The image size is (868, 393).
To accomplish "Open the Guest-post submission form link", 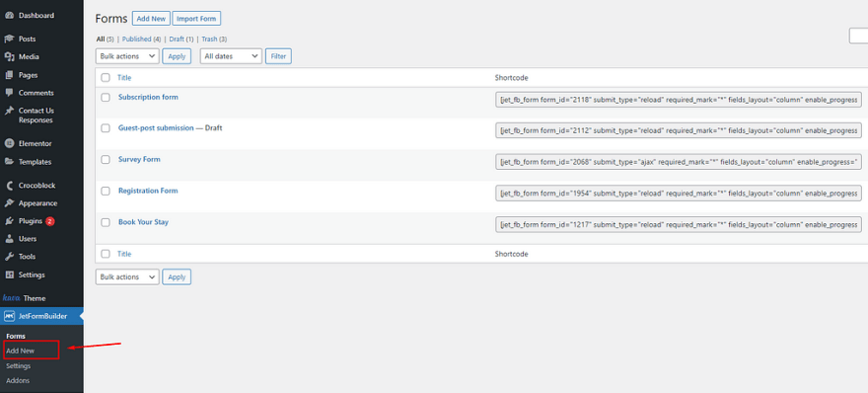I will point(156,128).
